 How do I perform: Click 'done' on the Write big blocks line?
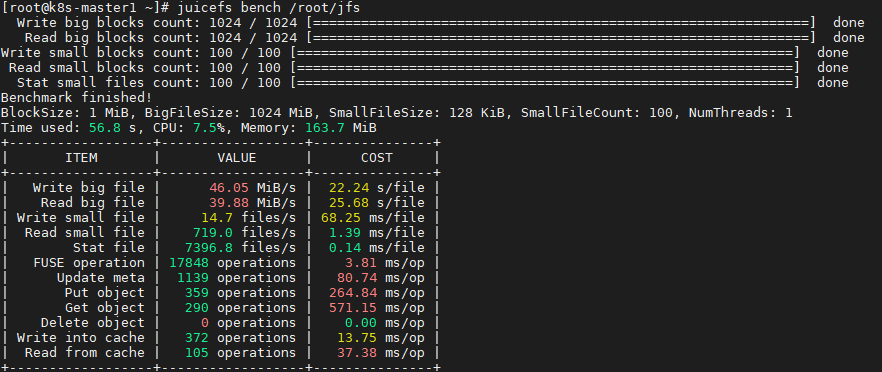[848, 23]
